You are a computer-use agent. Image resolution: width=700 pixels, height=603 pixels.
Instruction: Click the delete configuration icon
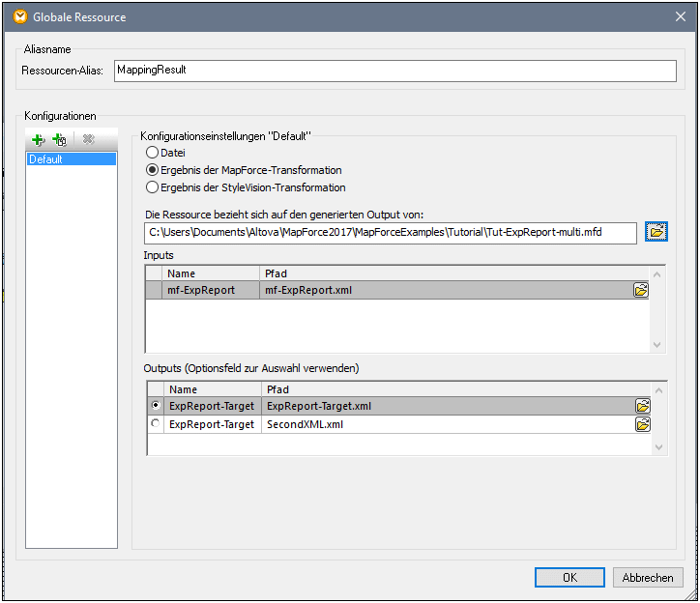[89, 140]
